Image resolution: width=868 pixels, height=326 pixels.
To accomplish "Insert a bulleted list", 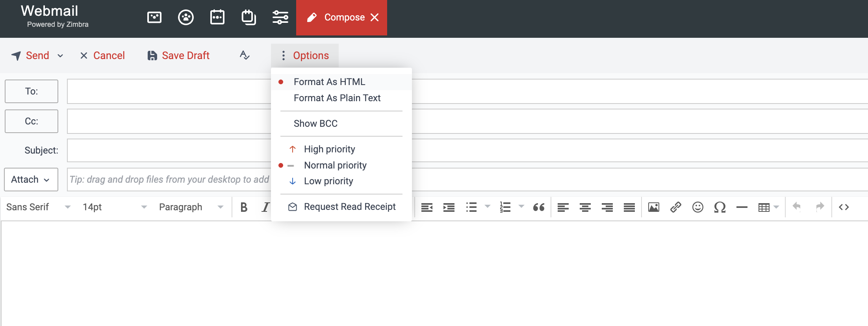I will pyautogui.click(x=471, y=207).
